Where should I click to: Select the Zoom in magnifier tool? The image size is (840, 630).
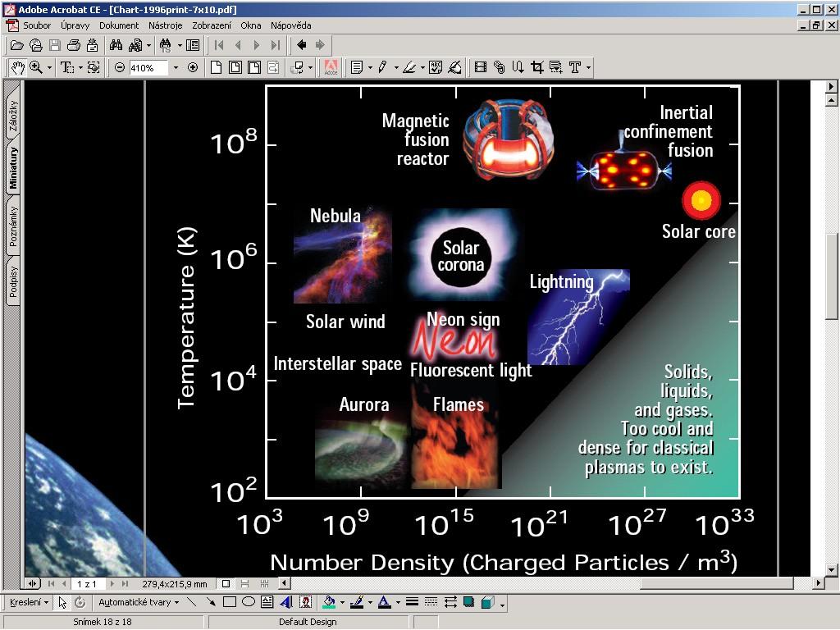36,67
